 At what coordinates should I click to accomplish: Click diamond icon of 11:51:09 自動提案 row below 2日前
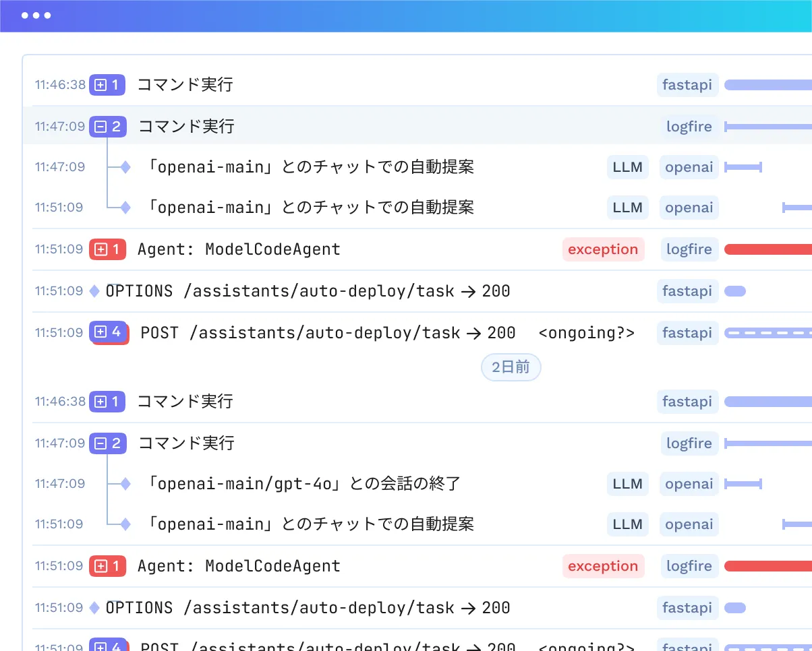click(125, 524)
